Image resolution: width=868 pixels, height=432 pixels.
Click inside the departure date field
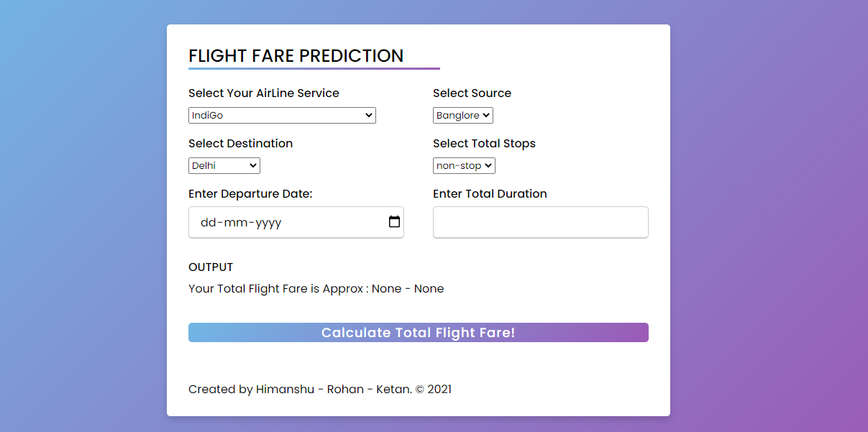tap(288, 222)
